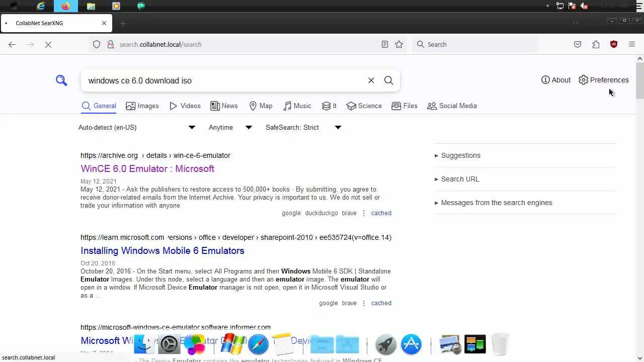Switch to the Music category
The width and height of the screenshot is (644, 362).
(297, 106)
